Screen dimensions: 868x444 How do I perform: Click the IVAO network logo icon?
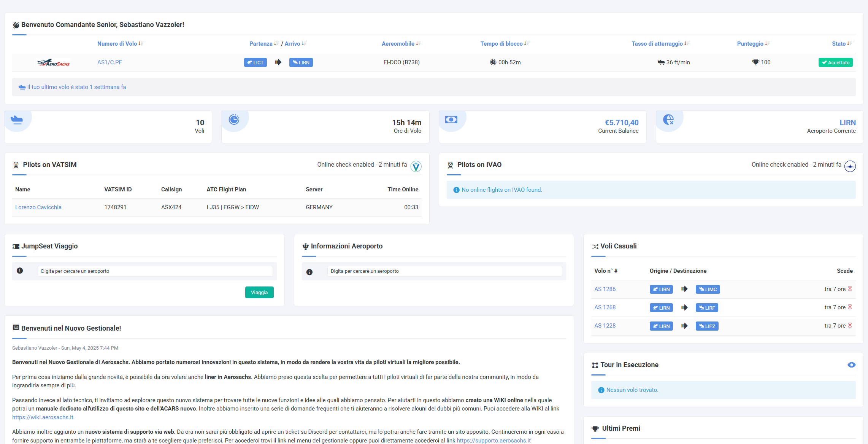coord(850,166)
